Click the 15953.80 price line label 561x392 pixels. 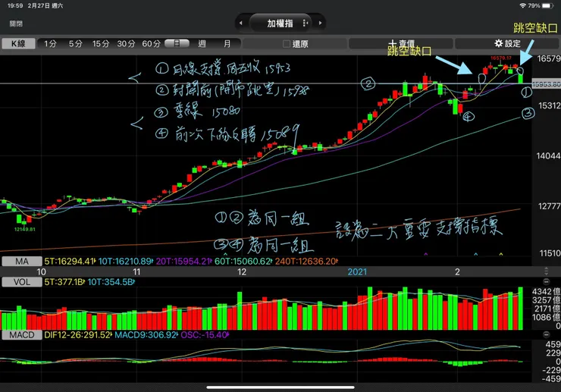(x=547, y=84)
